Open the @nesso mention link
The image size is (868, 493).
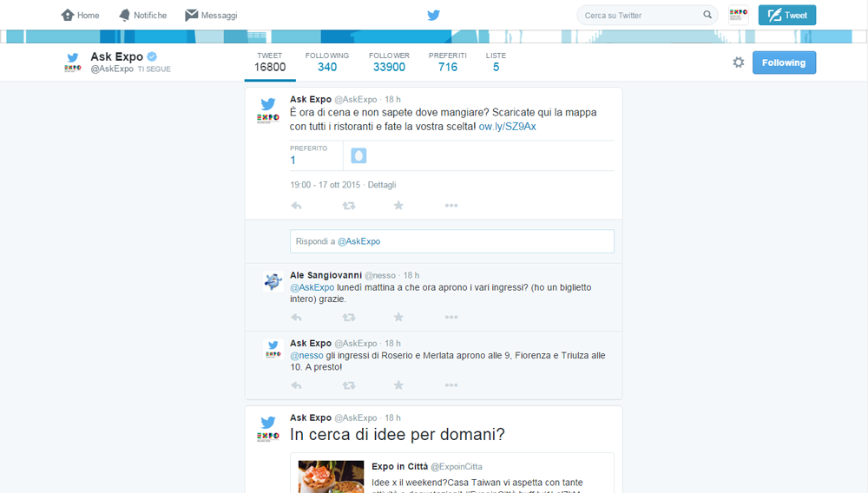click(x=306, y=356)
